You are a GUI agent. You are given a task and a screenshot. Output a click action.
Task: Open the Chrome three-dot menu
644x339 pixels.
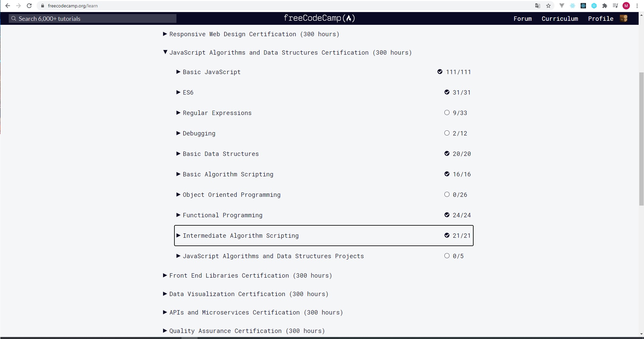637,6
